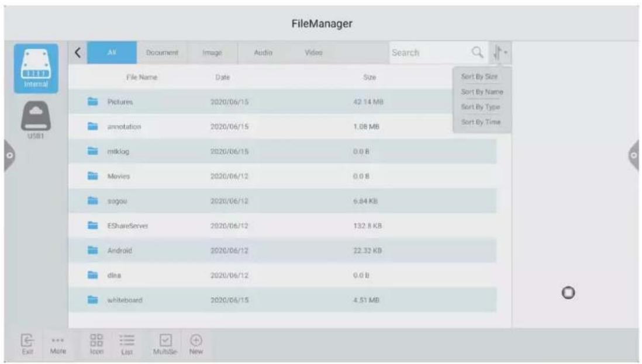Select the annotation folder name
Image resolution: width=642 pixels, height=364 pixels.
[124, 127]
